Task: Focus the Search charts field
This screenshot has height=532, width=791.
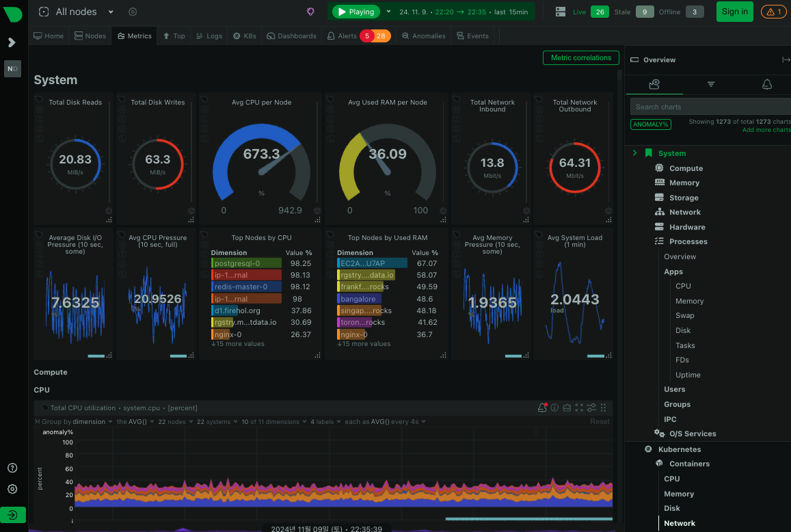Action: point(711,107)
